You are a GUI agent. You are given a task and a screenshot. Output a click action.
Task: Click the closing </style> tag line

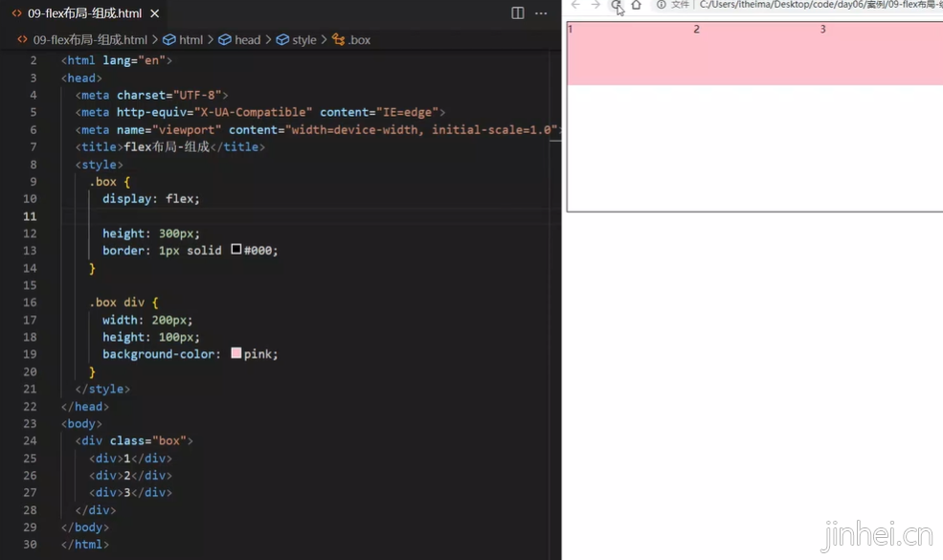102,390
